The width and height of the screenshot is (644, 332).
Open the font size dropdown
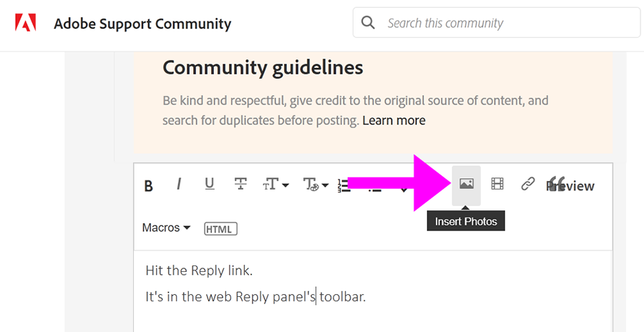point(275,185)
